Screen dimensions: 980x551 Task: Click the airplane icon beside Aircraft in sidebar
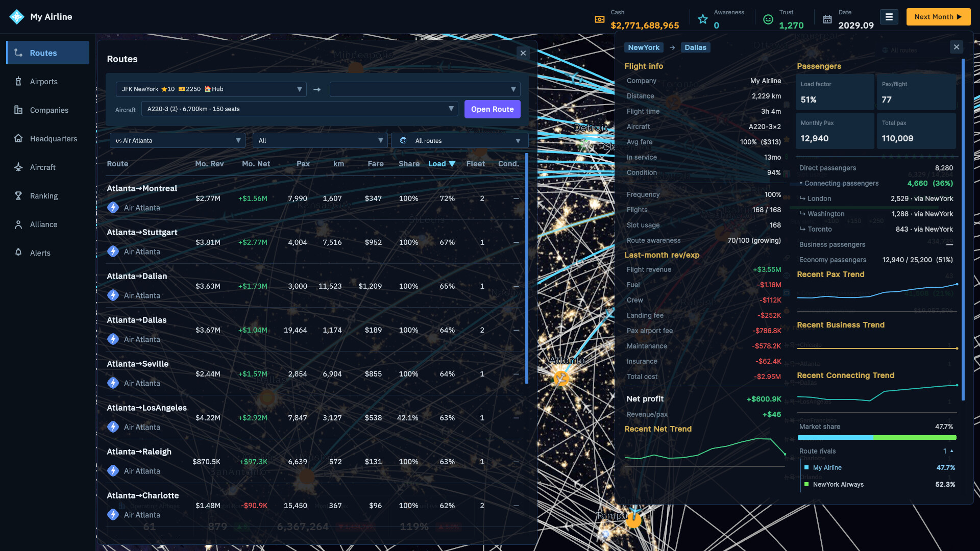click(18, 167)
